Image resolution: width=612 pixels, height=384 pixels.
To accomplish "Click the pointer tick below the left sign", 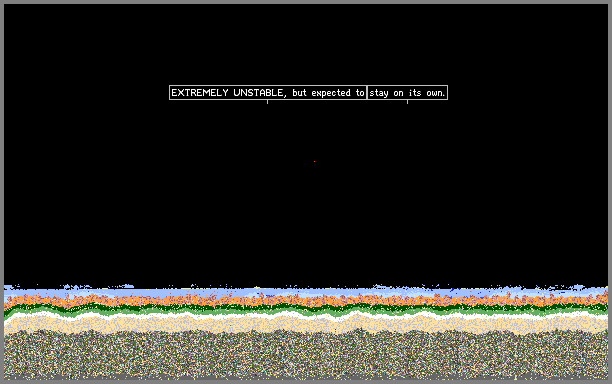I will (x=267, y=102).
